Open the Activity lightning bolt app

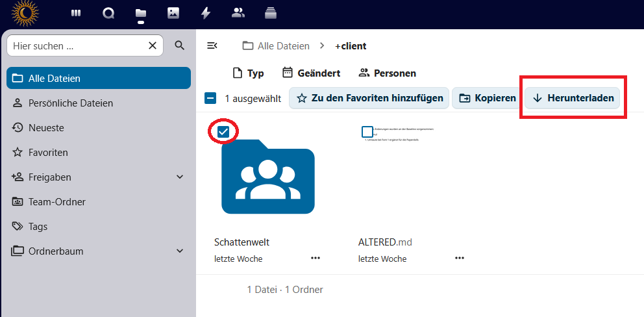(206, 12)
